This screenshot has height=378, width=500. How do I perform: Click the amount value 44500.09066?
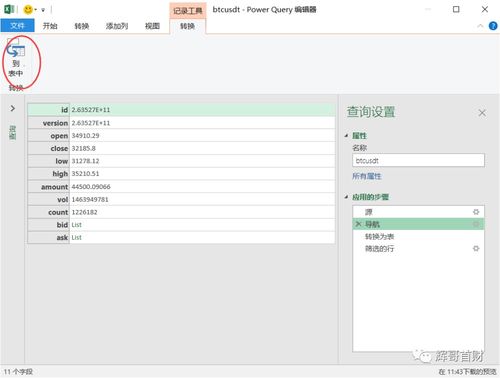[x=91, y=187]
